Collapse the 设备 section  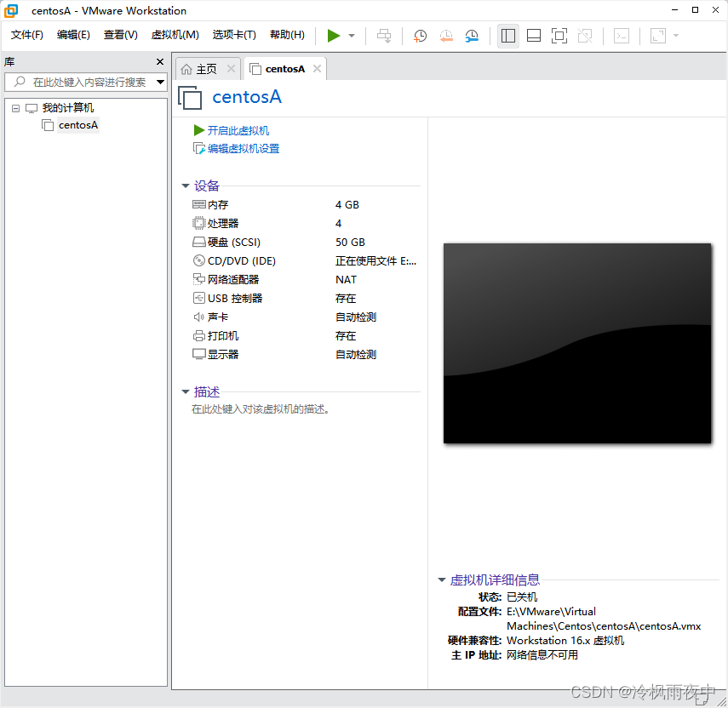pos(186,186)
